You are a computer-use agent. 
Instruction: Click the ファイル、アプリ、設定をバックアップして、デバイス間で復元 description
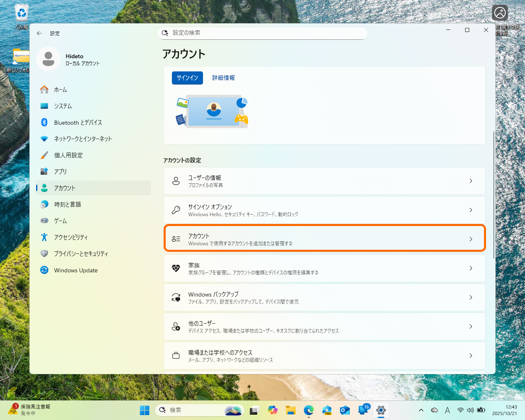[244, 302]
